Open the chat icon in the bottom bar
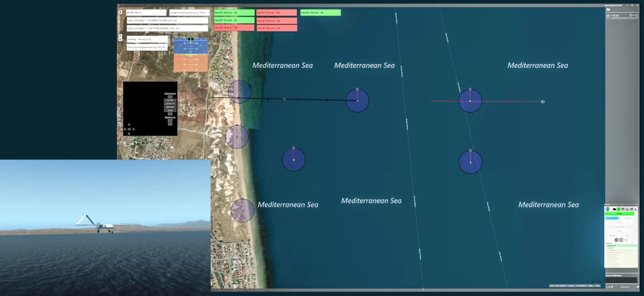Screen dimensions: 644x296 tap(638, 287)
